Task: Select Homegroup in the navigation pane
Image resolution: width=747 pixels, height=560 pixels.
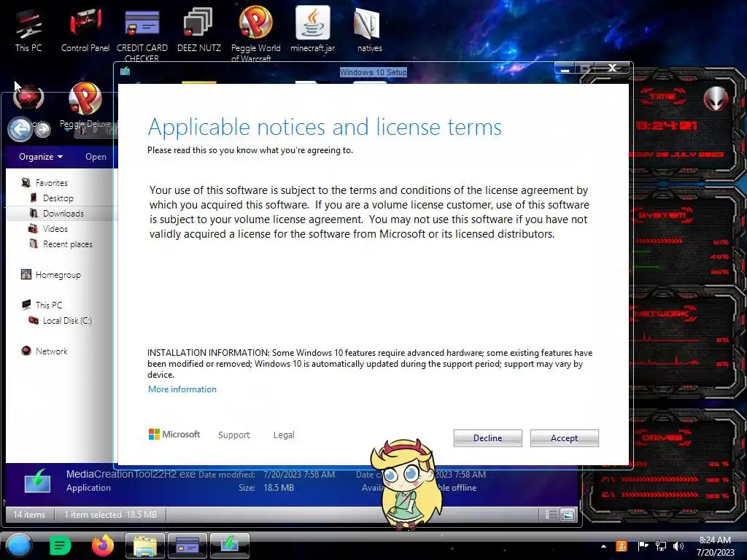Action: pyautogui.click(x=58, y=275)
